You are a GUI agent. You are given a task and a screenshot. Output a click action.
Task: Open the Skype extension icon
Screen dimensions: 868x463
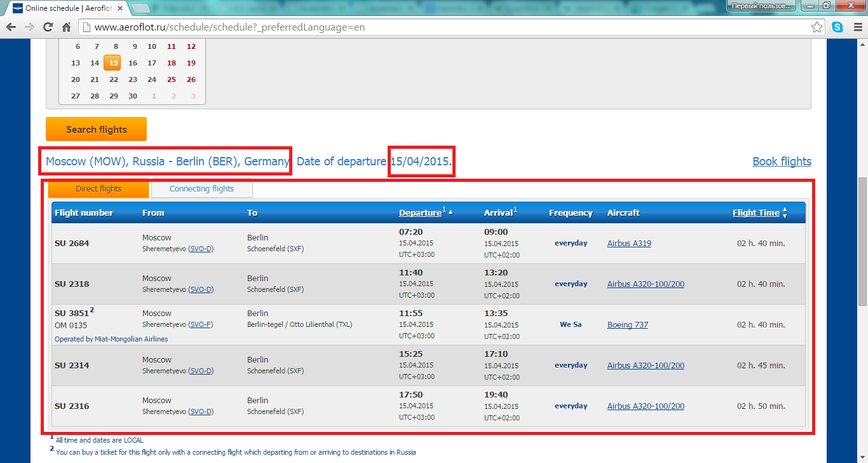[x=837, y=27]
